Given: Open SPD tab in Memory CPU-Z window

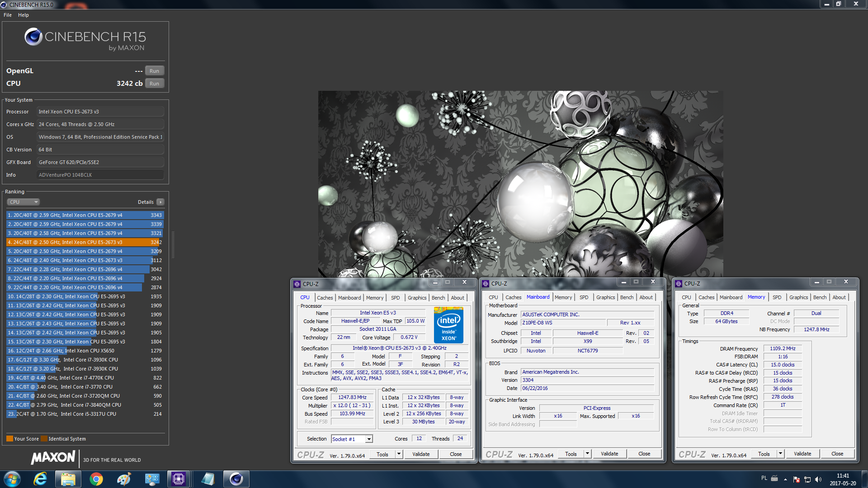Looking at the screenshot, I should pos(777,297).
